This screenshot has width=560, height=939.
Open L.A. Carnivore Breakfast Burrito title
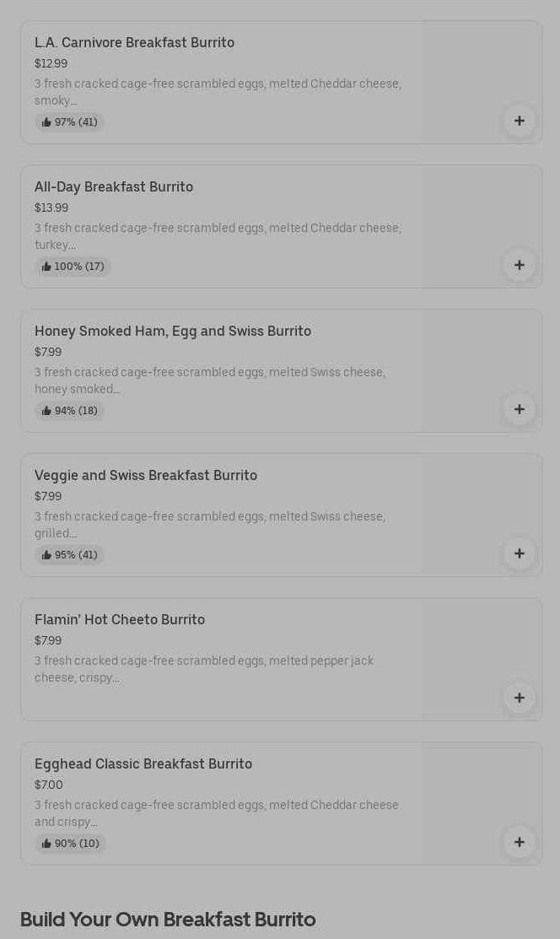point(134,42)
